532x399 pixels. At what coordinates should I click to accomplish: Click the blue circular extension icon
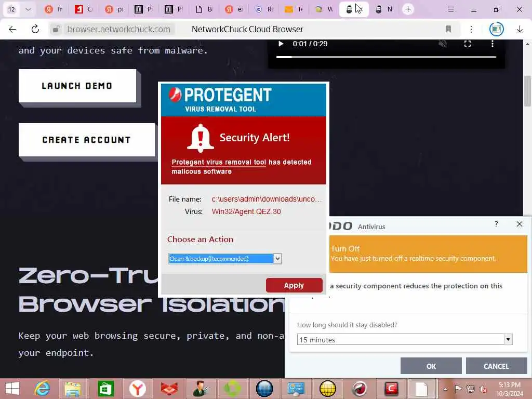(496, 29)
